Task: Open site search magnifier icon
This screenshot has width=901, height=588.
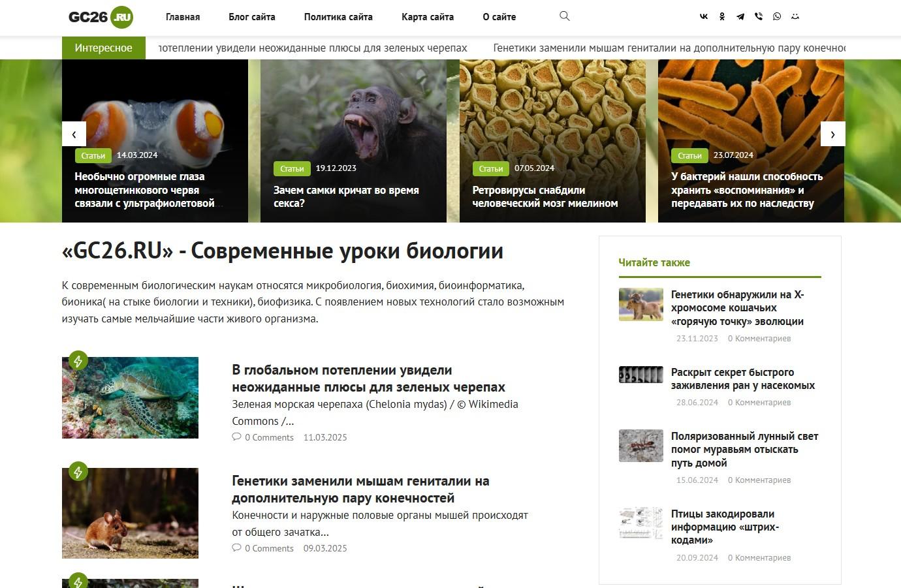Action: tap(565, 16)
